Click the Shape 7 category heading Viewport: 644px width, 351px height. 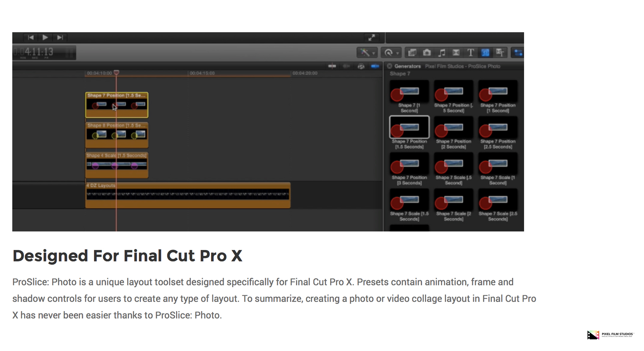400,74
